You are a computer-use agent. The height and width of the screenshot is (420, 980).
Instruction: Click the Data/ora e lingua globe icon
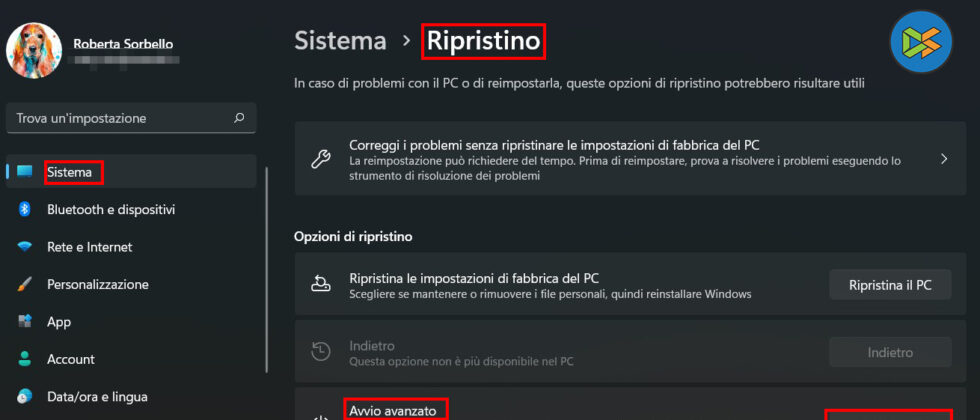(25, 397)
